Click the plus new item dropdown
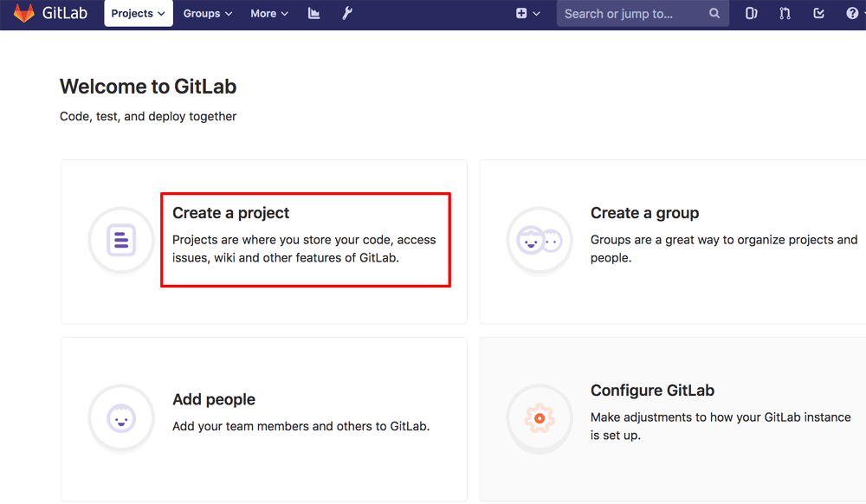866x504 pixels. pyautogui.click(x=527, y=14)
